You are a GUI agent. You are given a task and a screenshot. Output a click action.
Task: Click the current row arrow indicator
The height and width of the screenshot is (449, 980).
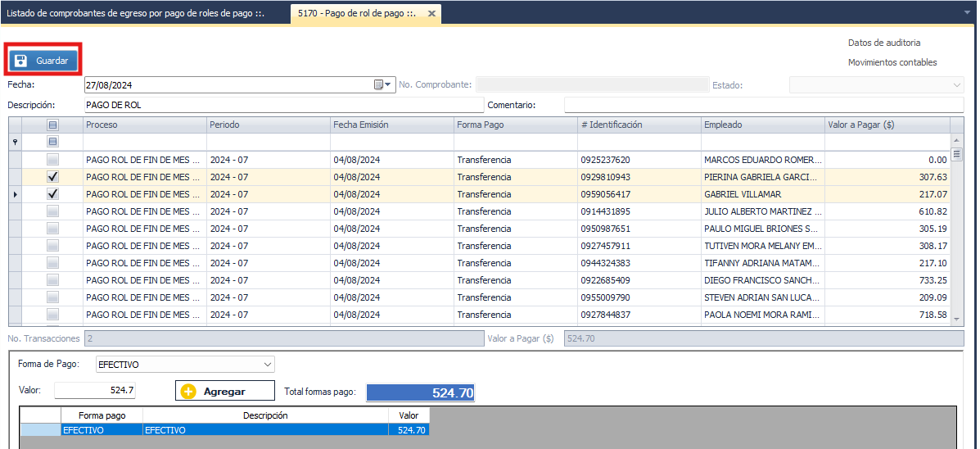[16, 194]
